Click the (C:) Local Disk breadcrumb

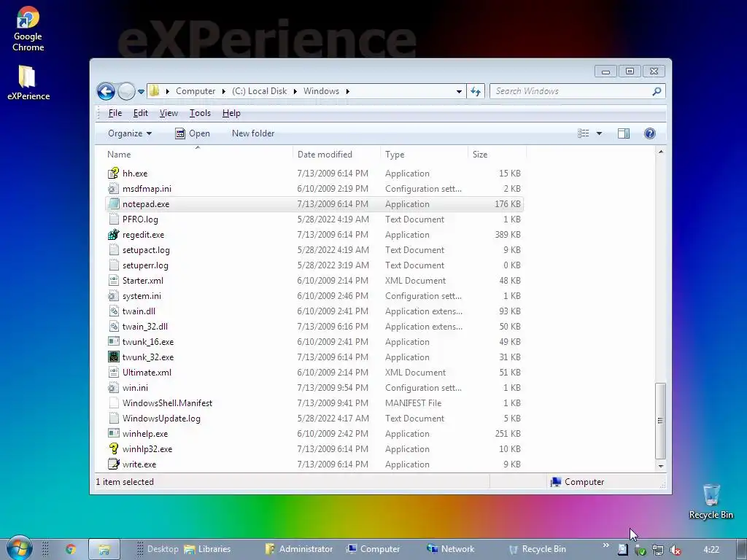pyautogui.click(x=259, y=91)
